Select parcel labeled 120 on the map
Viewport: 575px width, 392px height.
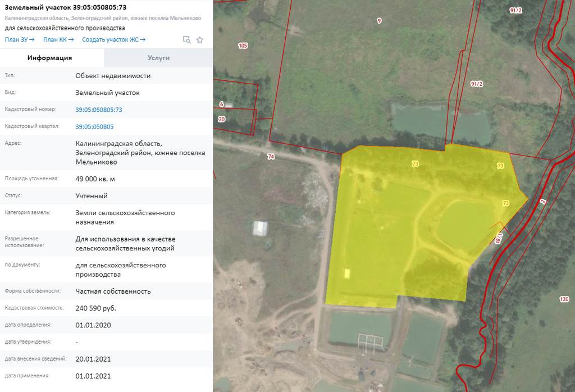pos(564,299)
